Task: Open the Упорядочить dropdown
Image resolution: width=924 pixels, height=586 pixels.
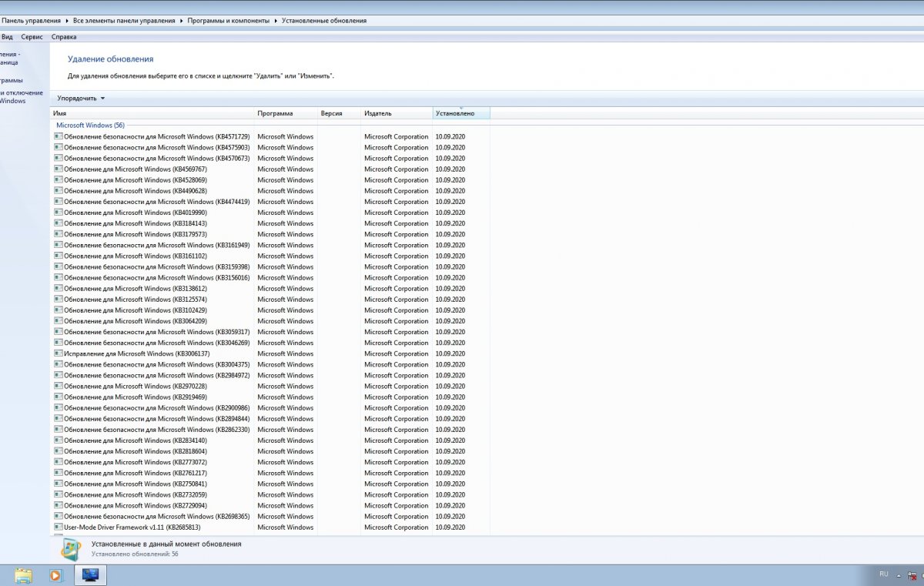Action: tap(81, 99)
